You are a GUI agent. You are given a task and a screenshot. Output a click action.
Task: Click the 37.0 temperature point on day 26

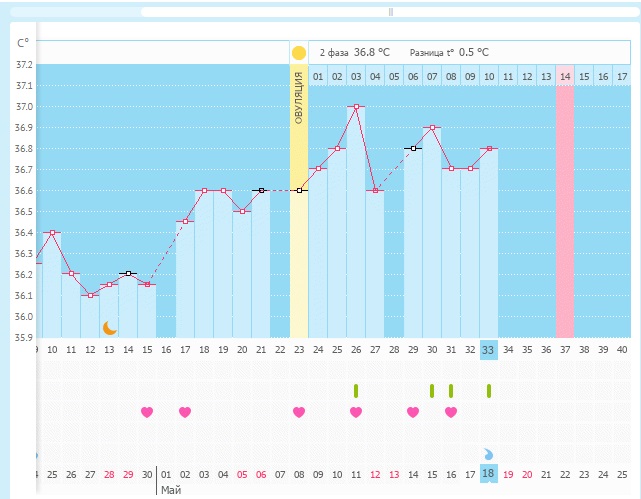(x=356, y=106)
